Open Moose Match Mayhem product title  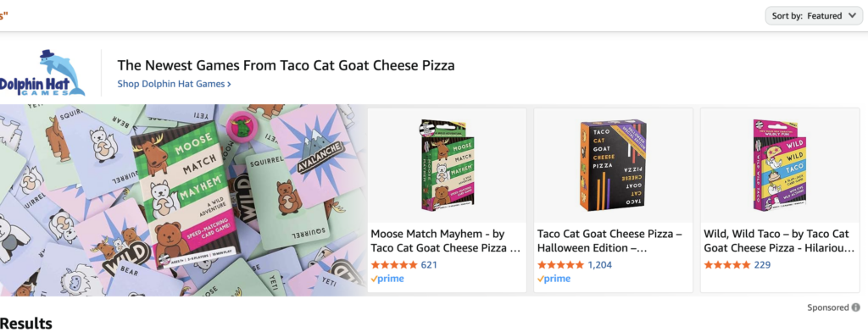[446, 241]
